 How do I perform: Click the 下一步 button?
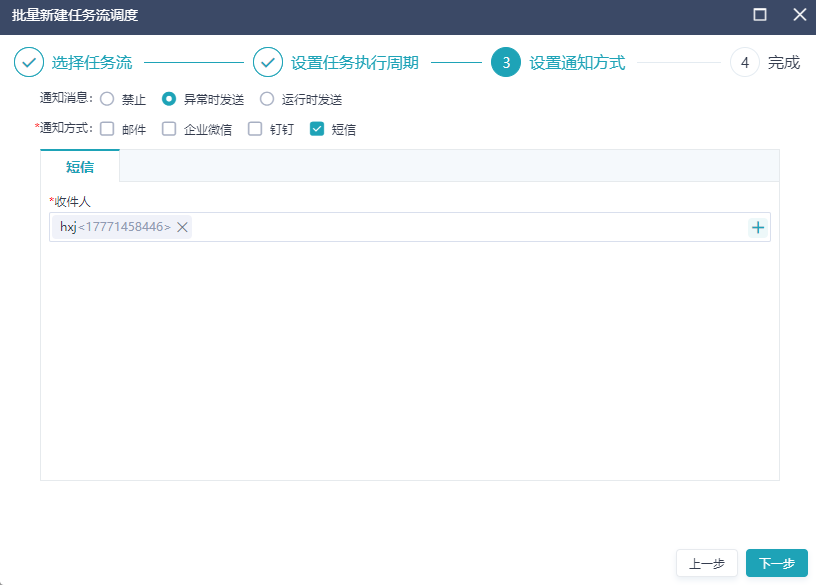(x=775, y=563)
